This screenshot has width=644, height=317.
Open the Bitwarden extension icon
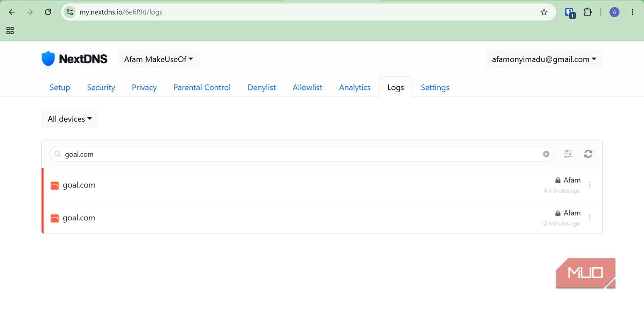click(570, 13)
